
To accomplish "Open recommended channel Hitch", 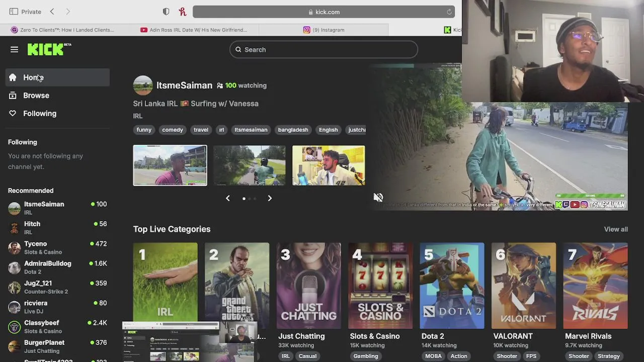I will (x=58, y=228).
